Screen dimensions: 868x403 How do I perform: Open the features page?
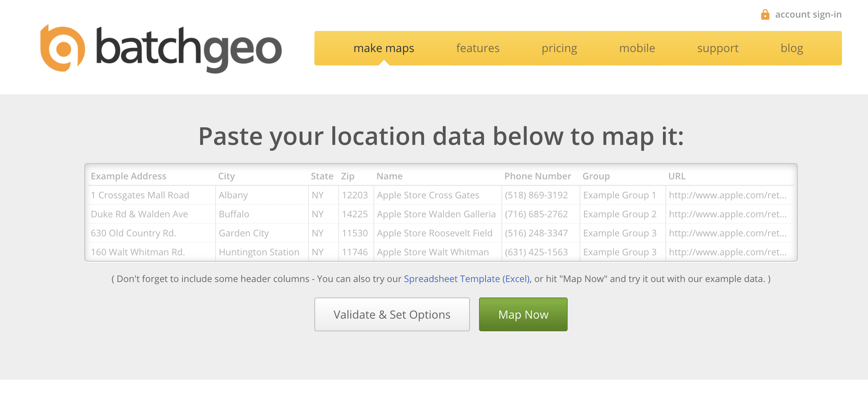pyautogui.click(x=478, y=48)
